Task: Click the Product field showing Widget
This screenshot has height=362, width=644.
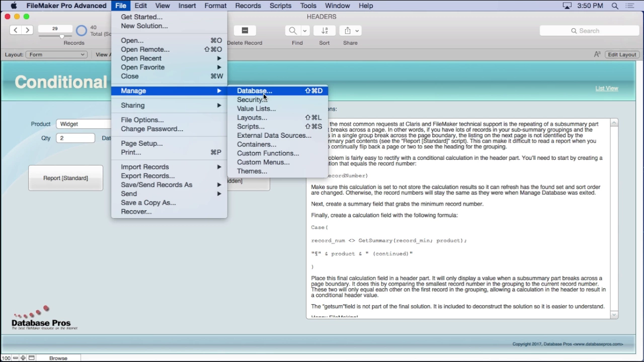Action: click(84, 124)
